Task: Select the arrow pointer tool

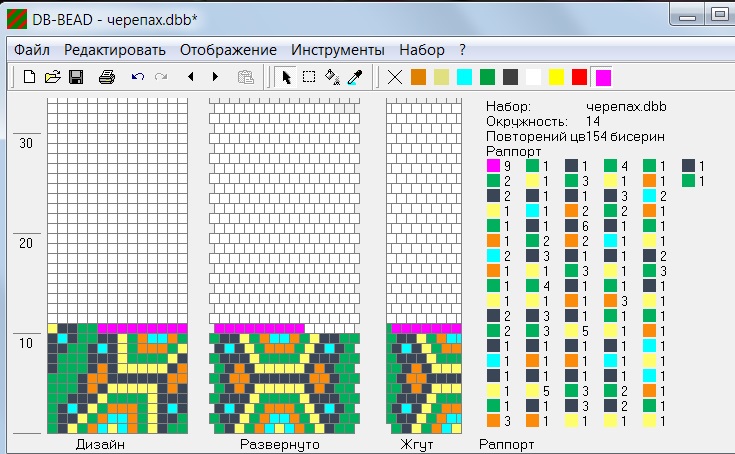Action: [x=286, y=77]
